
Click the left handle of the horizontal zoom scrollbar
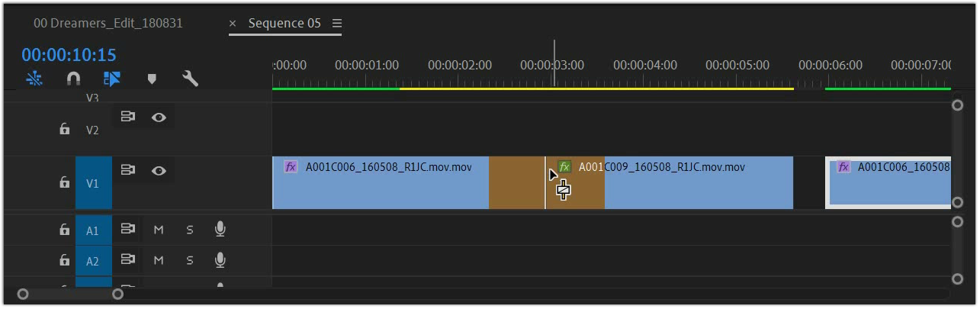click(x=23, y=294)
